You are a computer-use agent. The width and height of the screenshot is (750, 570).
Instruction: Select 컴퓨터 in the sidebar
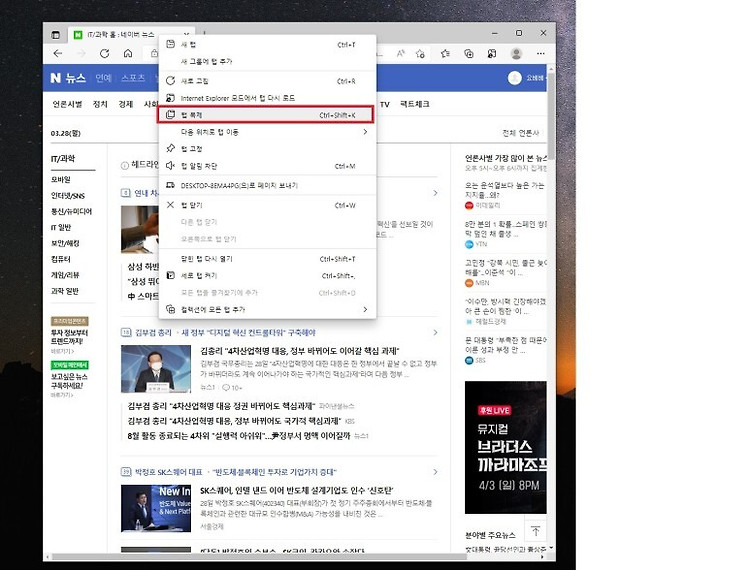pos(61,259)
